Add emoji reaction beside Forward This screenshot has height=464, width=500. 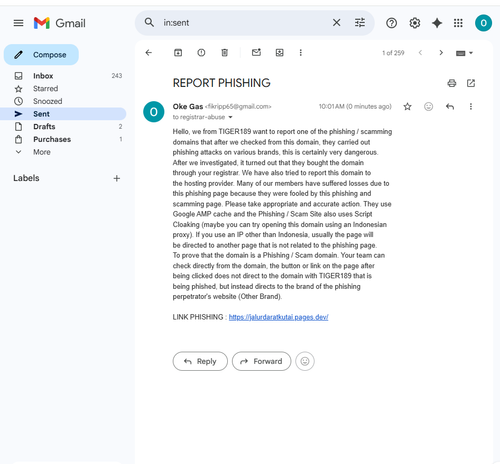point(305,361)
